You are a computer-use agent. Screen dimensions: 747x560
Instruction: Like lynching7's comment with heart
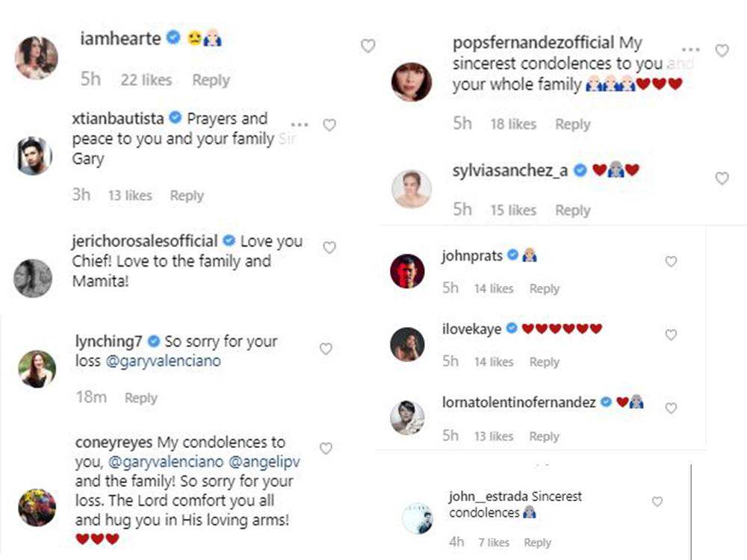click(x=326, y=349)
